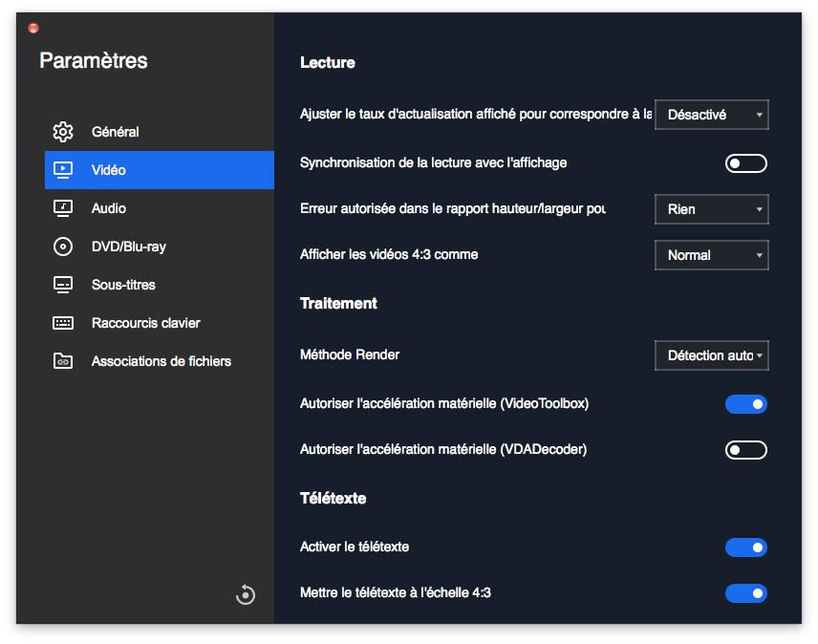Enable VDADecoder hardware acceleration toggle
The height and width of the screenshot is (644, 818).
(745, 450)
